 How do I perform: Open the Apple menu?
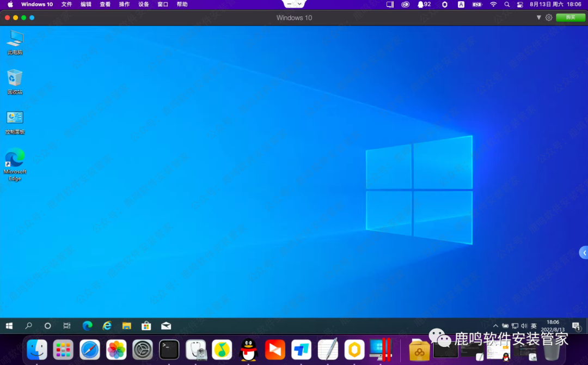(x=10, y=4)
